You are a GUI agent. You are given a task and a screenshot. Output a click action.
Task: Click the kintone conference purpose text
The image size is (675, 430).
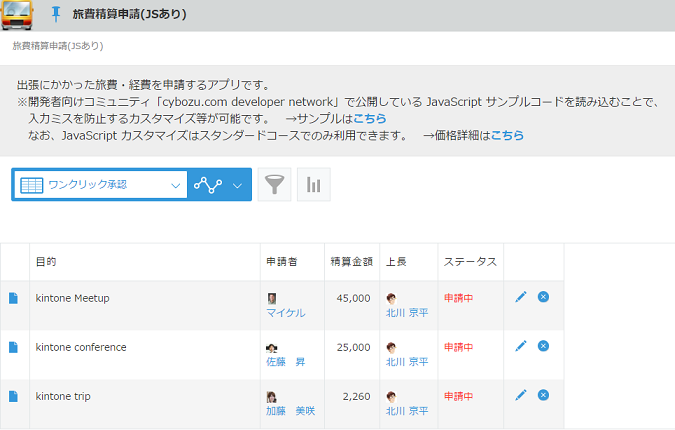point(81,347)
